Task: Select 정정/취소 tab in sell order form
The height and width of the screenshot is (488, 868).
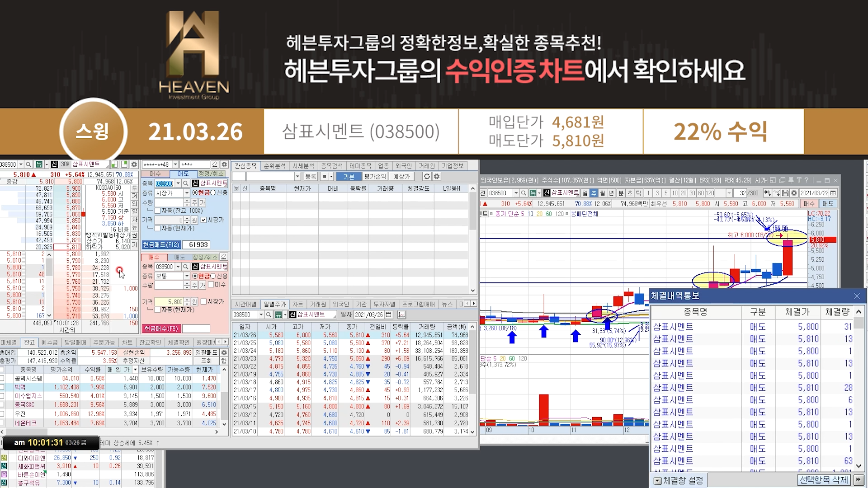Action: pos(211,174)
